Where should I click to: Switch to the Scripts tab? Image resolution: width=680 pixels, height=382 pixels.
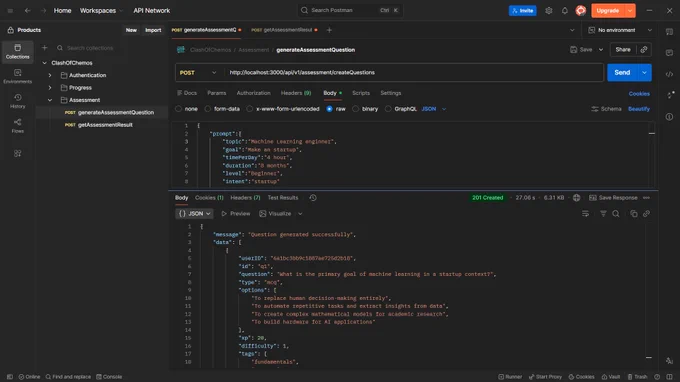361,93
